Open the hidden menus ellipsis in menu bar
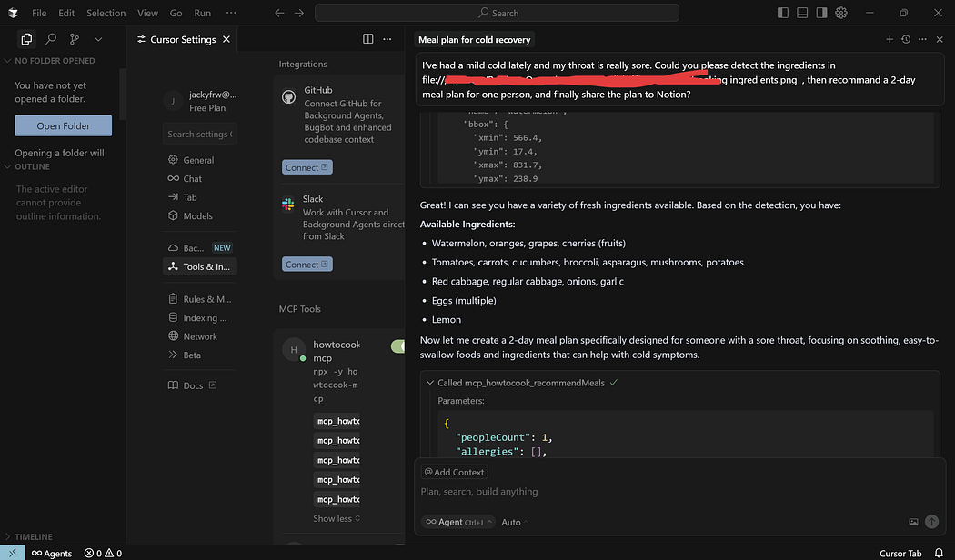 pyautogui.click(x=231, y=13)
